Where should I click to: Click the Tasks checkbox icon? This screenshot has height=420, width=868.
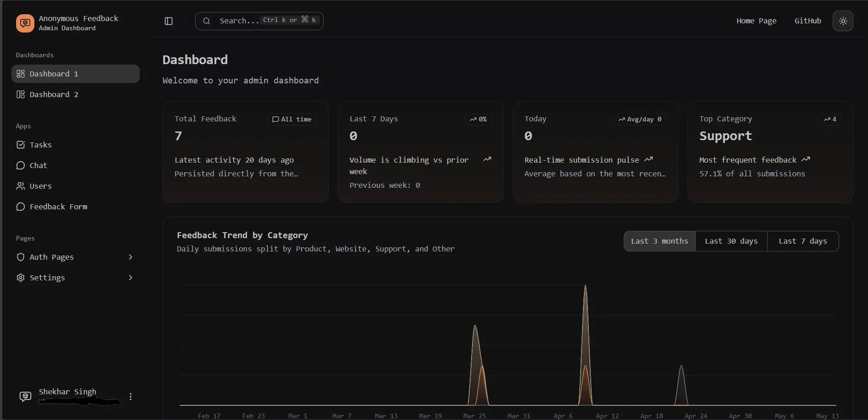click(21, 145)
